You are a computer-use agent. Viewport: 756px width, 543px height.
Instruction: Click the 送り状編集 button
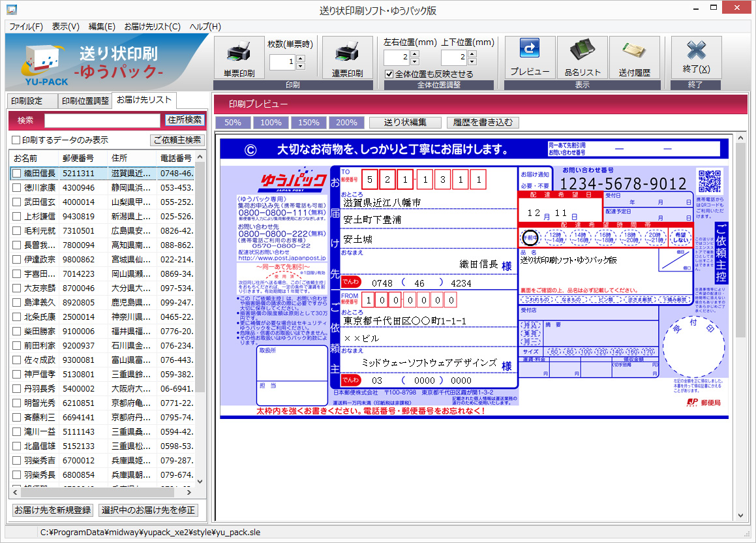tap(405, 123)
